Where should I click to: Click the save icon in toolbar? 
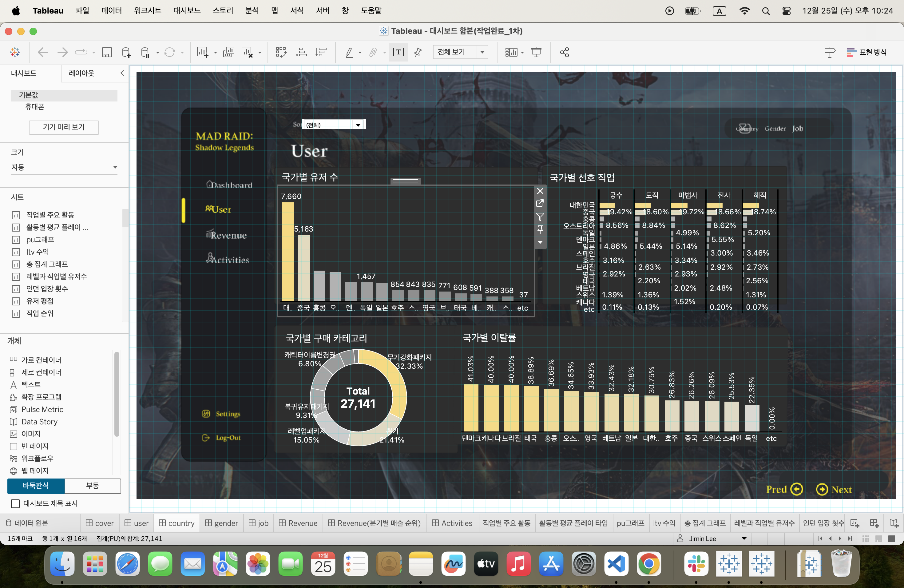pyautogui.click(x=107, y=52)
